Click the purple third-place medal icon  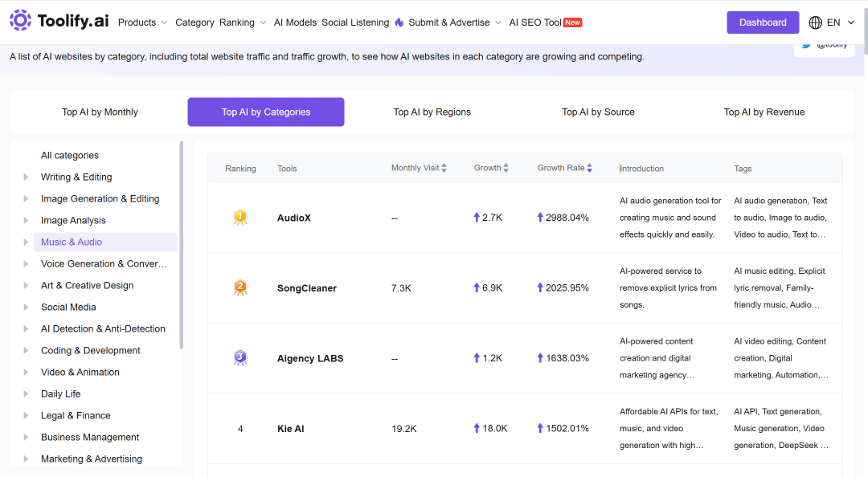pos(240,358)
